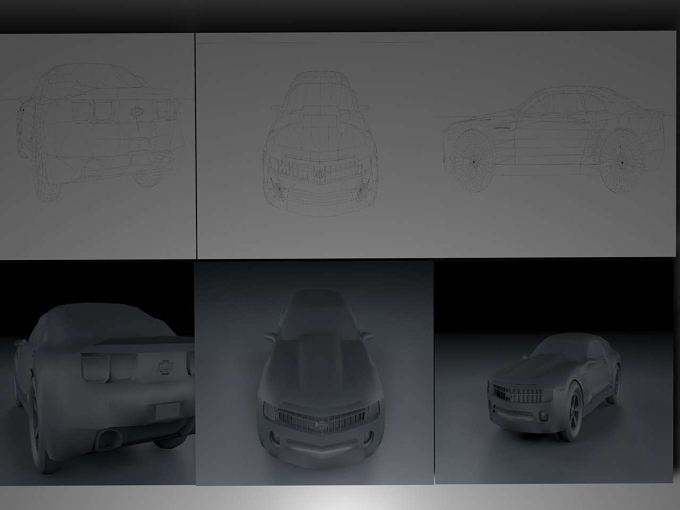Select the front-view wireframe car drawing

coord(320,144)
